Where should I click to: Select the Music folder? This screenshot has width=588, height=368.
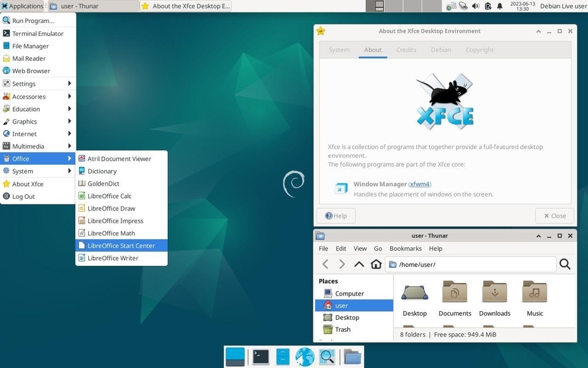click(534, 299)
